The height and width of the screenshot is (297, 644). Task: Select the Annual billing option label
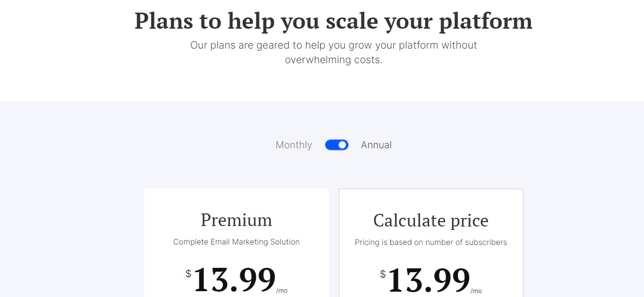[x=376, y=145]
